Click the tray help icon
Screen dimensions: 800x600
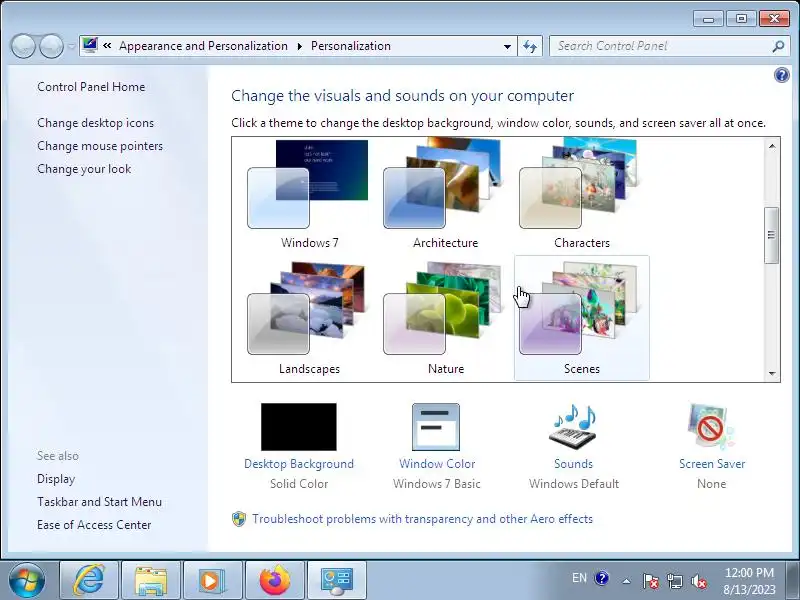[602, 578]
